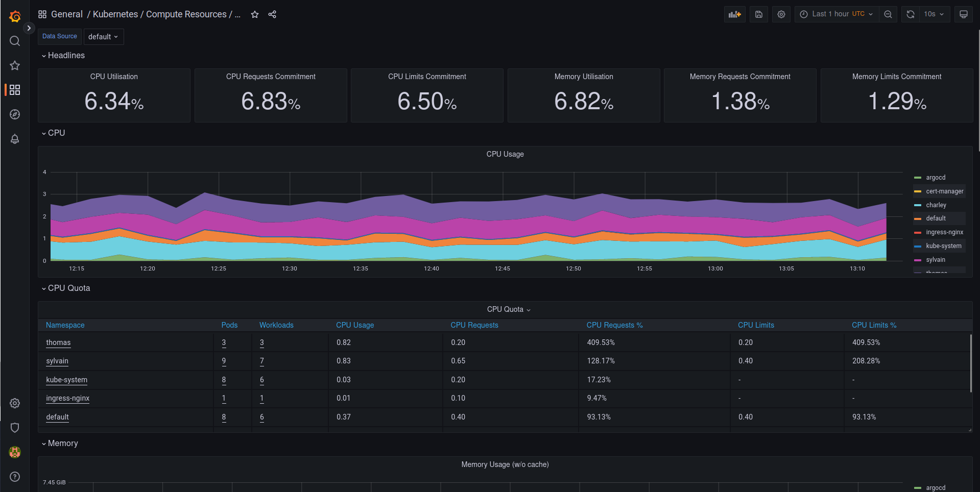The height and width of the screenshot is (492, 980).
Task: Add a new panel to dashboard
Action: click(x=735, y=14)
